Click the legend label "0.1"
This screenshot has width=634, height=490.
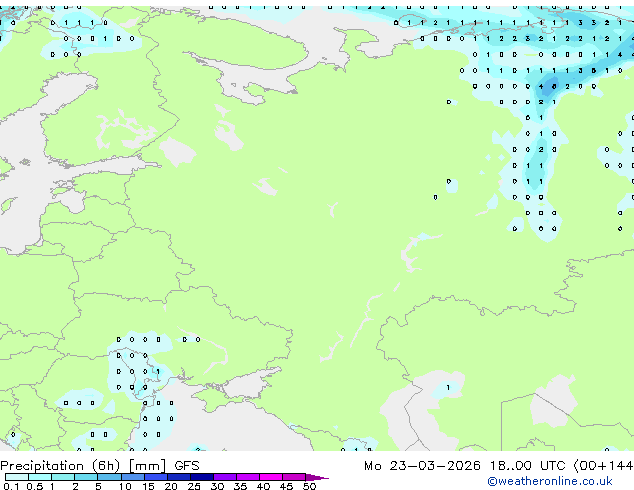[11, 486]
